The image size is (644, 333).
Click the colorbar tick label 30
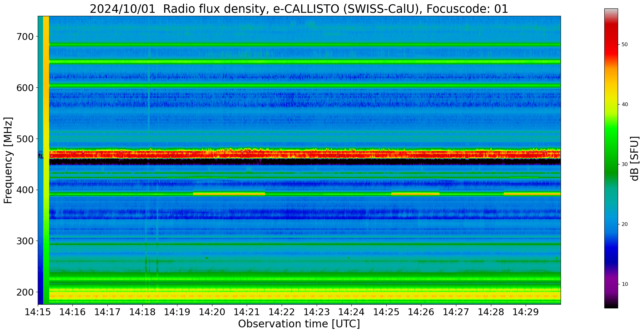[x=625, y=164]
